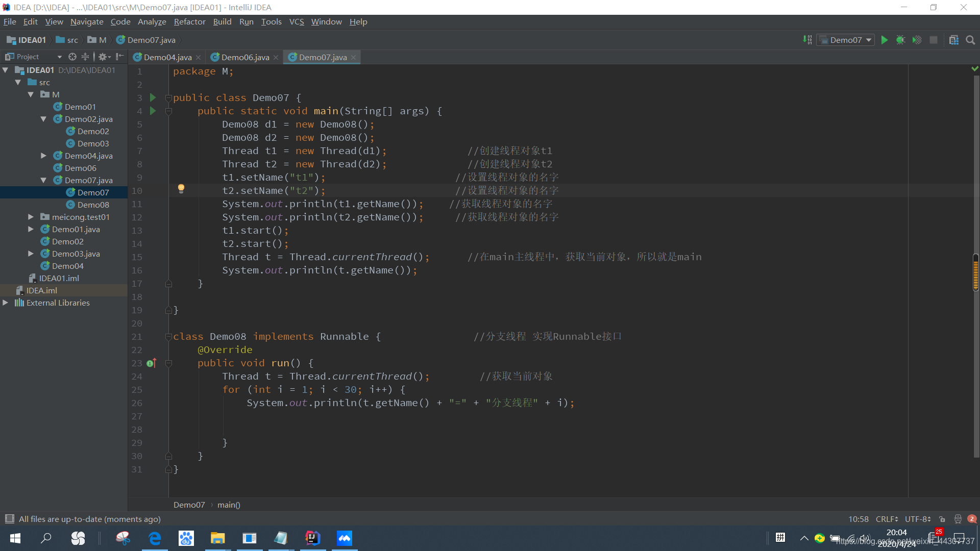980x551 pixels.
Task: Run with coverage from the toolbar
Action: pyautogui.click(x=917, y=40)
